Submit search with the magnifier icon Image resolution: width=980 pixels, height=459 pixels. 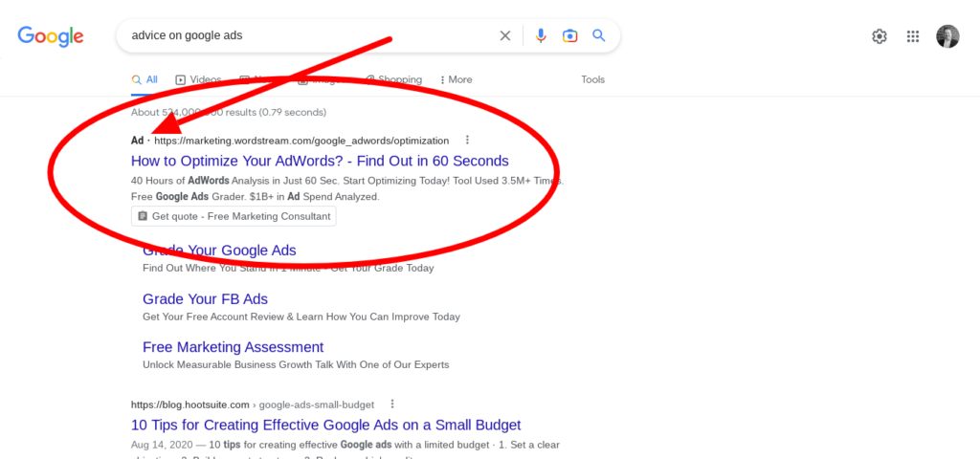599,35
